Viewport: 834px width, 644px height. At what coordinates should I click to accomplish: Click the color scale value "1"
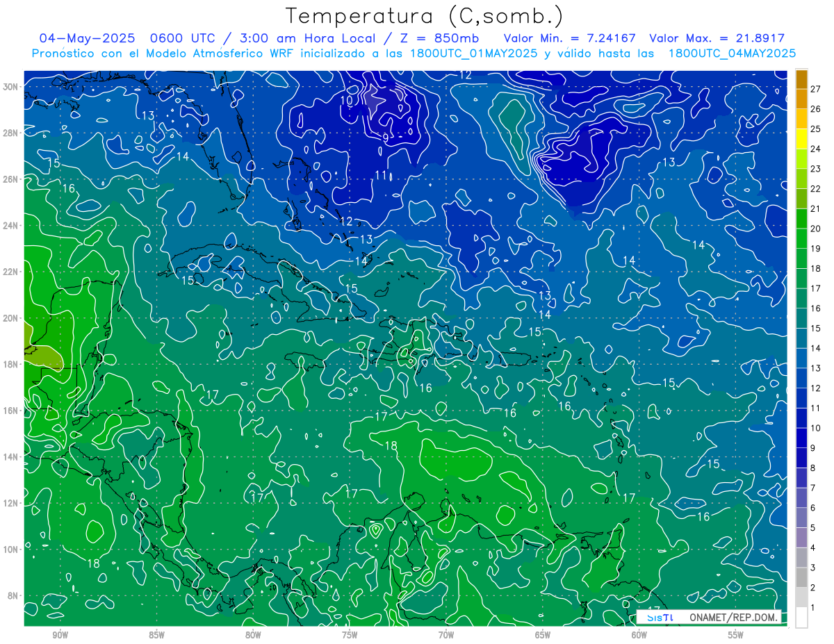[812, 608]
